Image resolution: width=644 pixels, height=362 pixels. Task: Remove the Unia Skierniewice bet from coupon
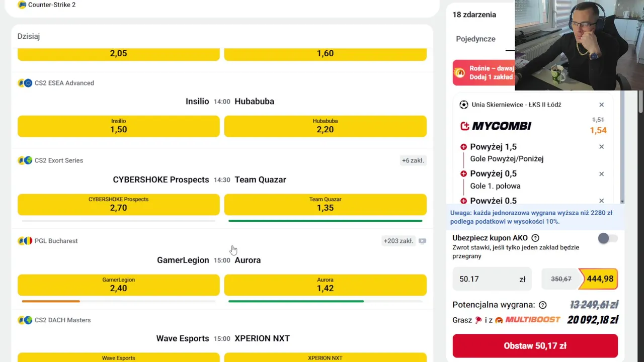[x=601, y=105]
